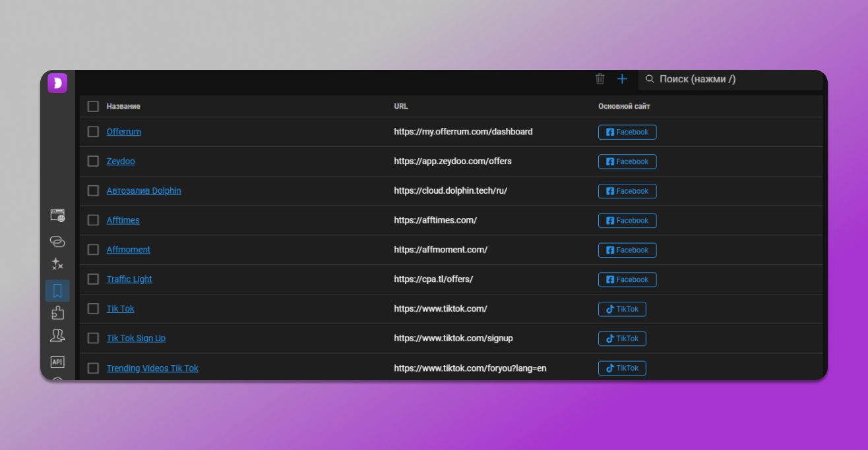The image size is (868, 450).
Task: Check the Offerrum row checkbox
Action: pos(93,132)
